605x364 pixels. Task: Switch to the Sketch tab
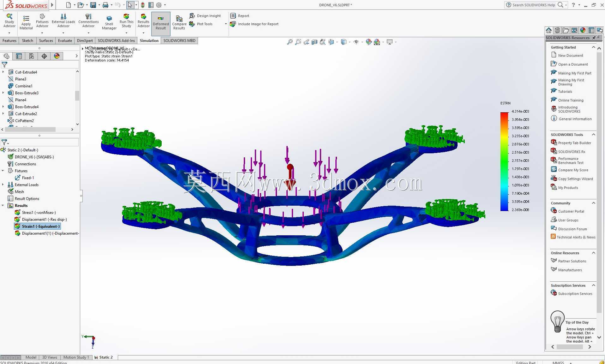coord(27,41)
